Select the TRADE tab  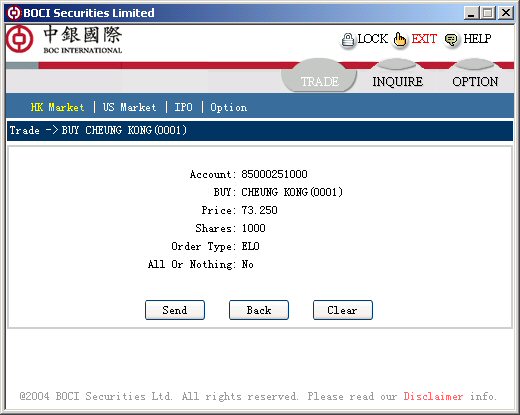pos(319,81)
